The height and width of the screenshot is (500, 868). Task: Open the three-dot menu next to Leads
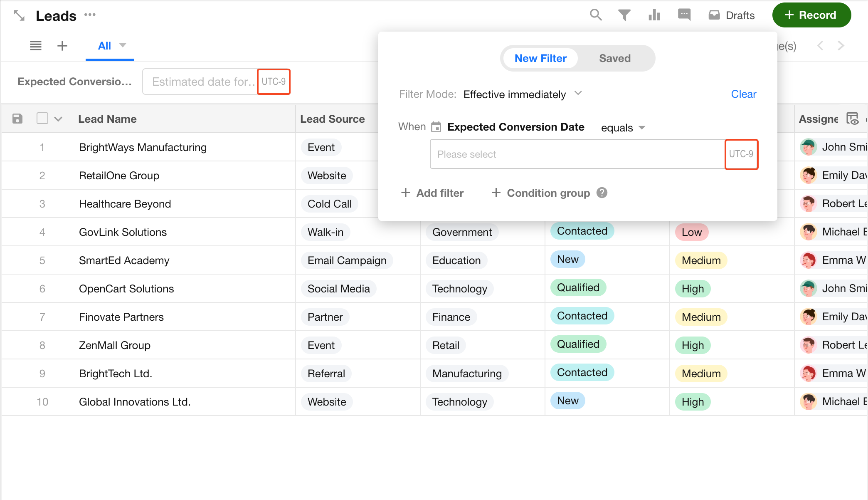[90, 15]
